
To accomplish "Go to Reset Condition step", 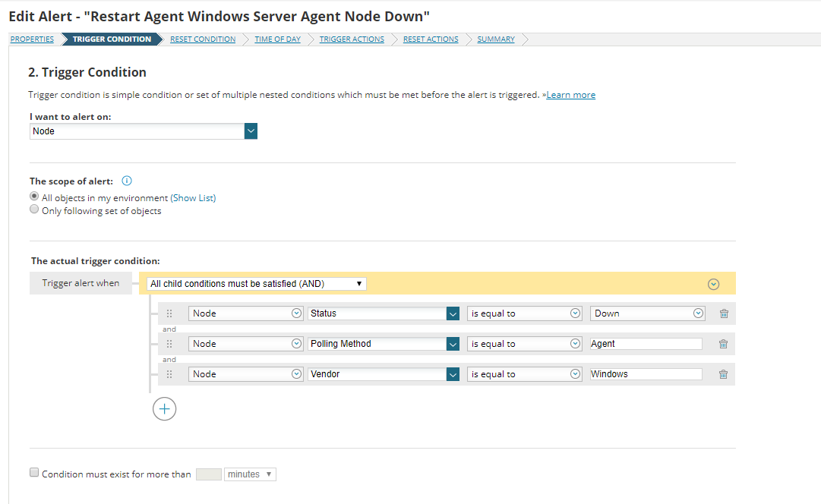I will [x=203, y=39].
